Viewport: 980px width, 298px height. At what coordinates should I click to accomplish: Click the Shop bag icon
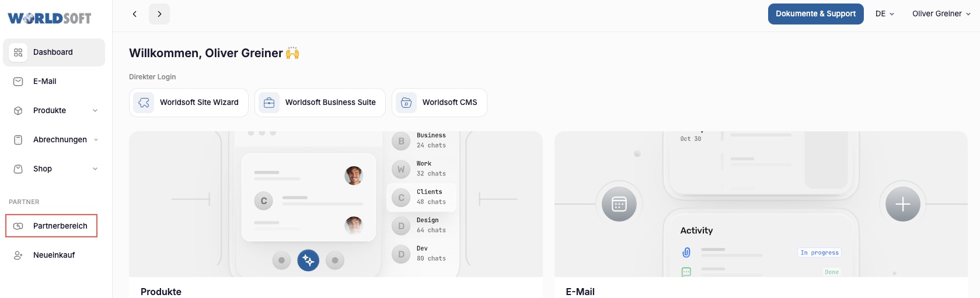[18, 169]
